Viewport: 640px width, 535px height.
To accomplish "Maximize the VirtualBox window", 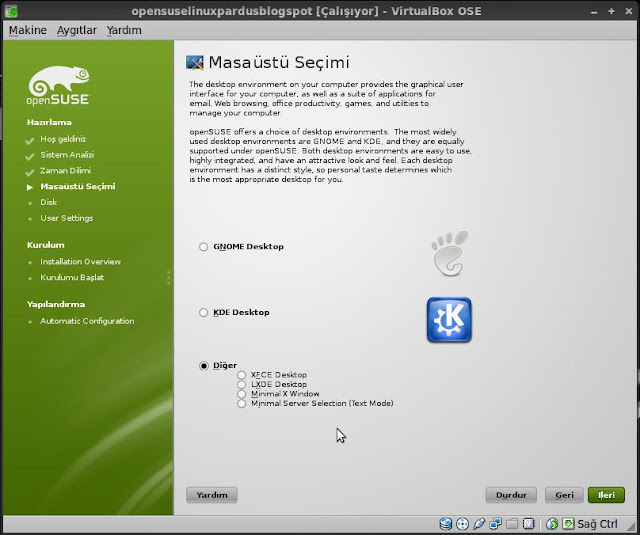I will click(611, 11).
